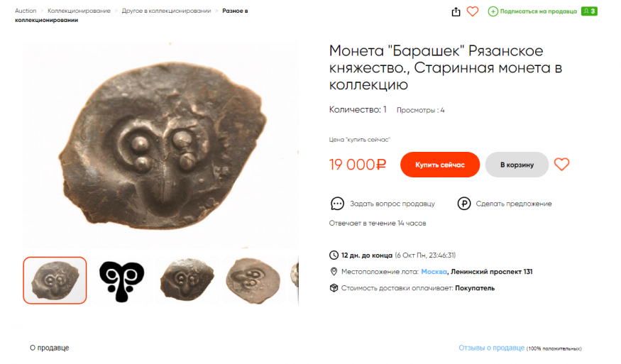The height and width of the screenshot is (364, 621).
Task: Open "Другое в коллекционировании" breadcrumb
Action: 166,11
